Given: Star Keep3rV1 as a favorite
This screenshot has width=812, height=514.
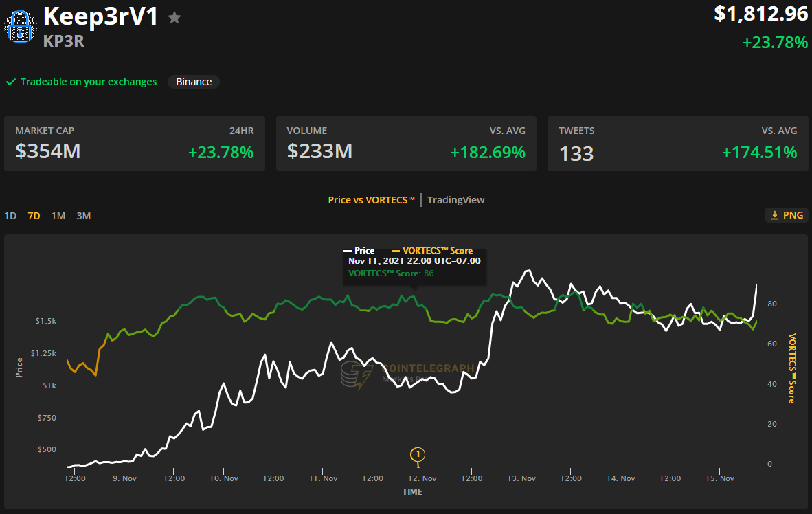Looking at the screenshot, I should coord(174,18).
